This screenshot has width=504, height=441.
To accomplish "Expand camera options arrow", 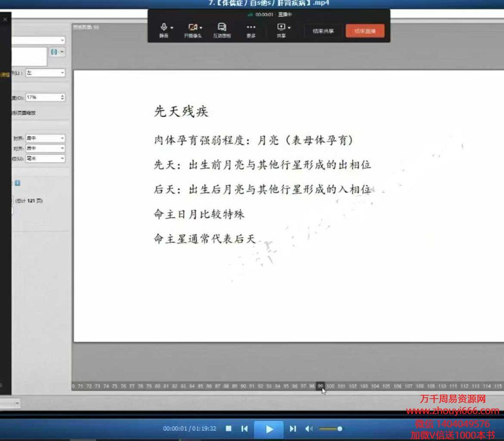I will (x=201, y=28).
